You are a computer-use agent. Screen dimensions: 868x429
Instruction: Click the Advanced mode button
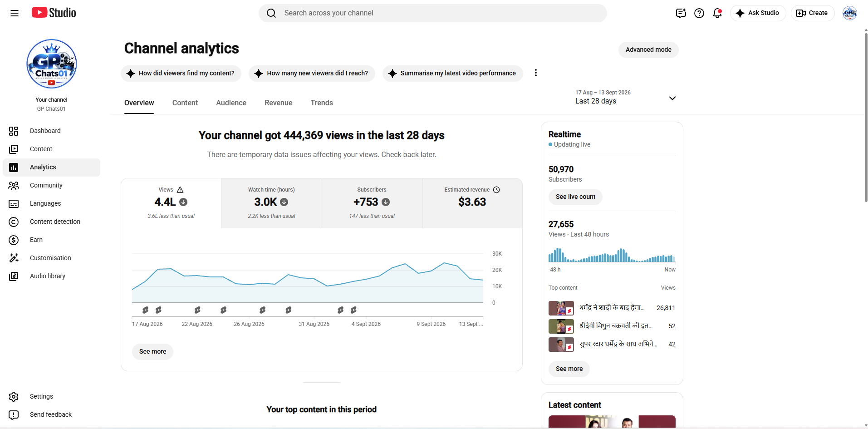(x=648, y=50)
